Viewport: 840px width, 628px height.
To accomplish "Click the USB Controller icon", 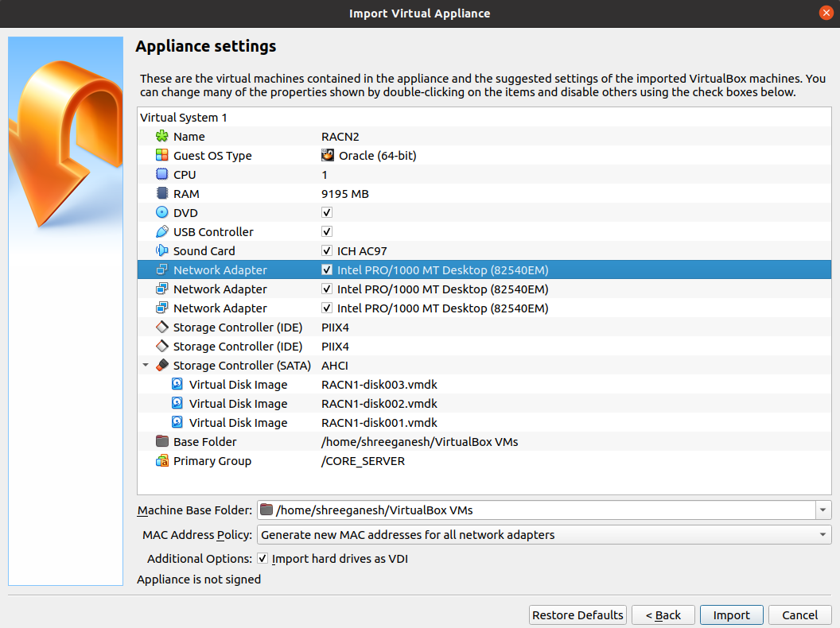I will [161, 232].
